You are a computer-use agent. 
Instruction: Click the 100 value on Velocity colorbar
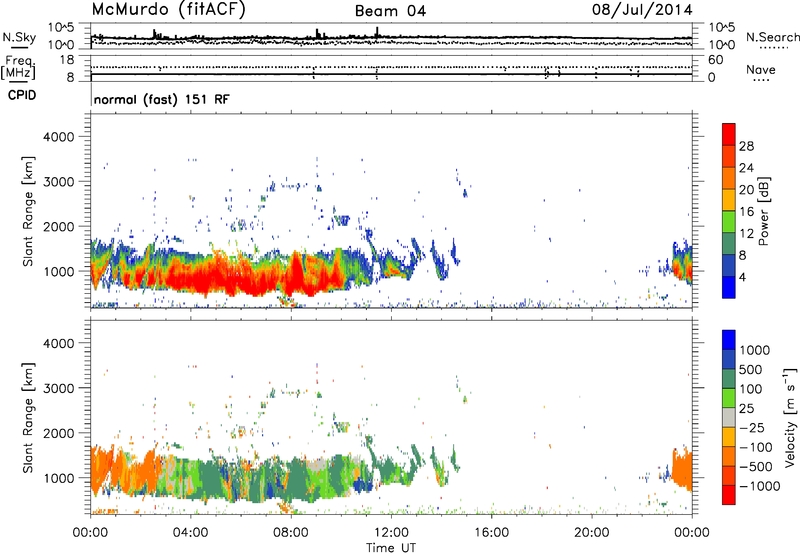[751, 389]
